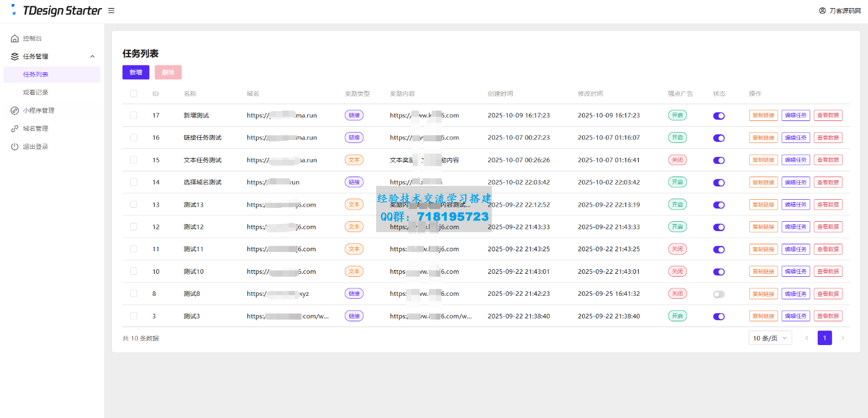The image size is (868, 418).
Task: Tick the checkbox for row 文本任务测试
Action: click(x=134, y=160)
